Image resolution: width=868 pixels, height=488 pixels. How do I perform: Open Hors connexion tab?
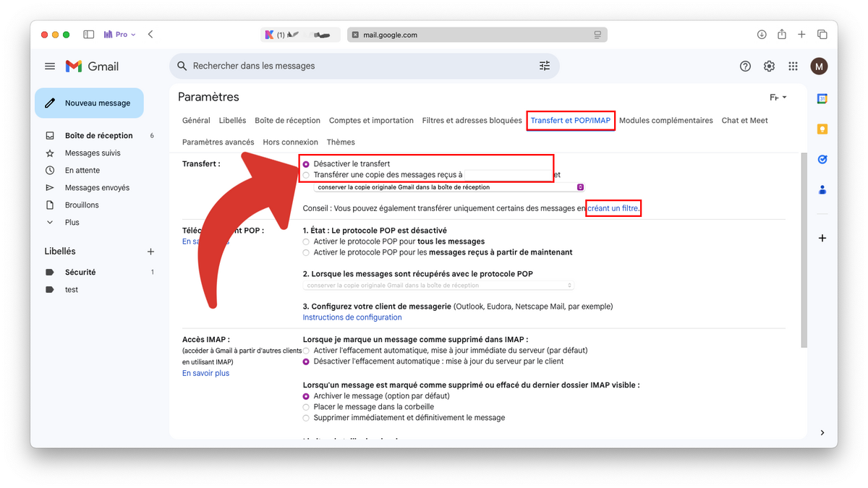(291, 142)
